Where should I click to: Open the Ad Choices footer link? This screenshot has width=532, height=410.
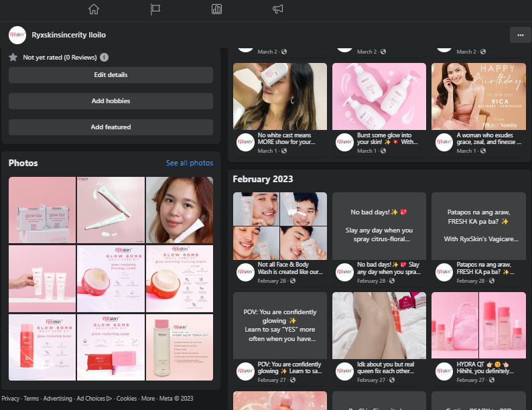point(94,399)
